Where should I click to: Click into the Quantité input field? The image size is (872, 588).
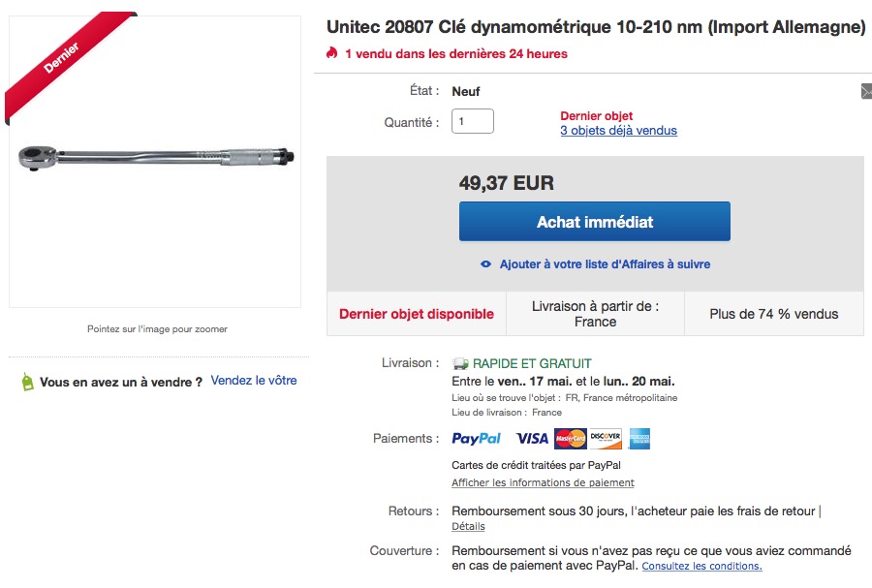473,122
